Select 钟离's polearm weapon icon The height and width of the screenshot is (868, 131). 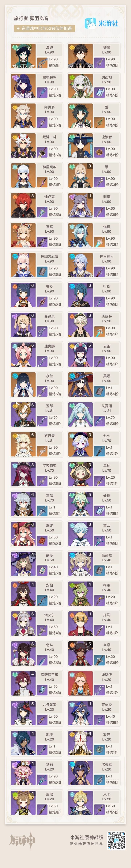click(x=99, y=62)
